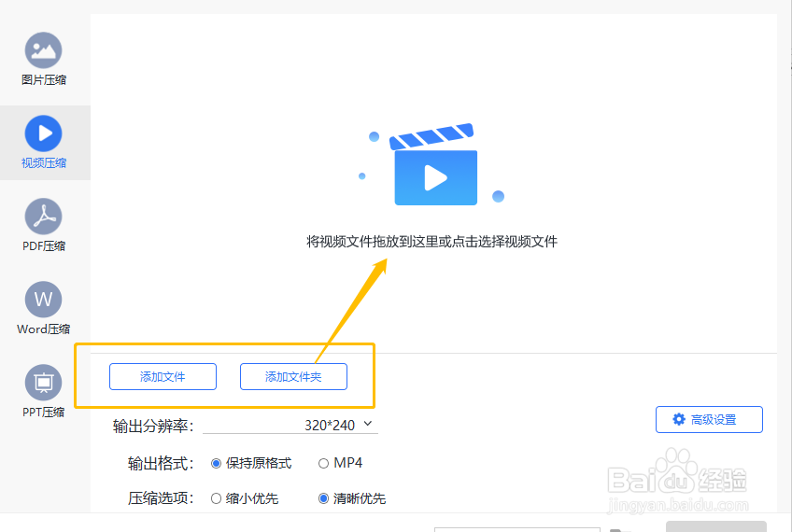This screenshot has width=792, height=532.
Task: Click the PPT压缩 sidebar label
Action: coord(44,412)
